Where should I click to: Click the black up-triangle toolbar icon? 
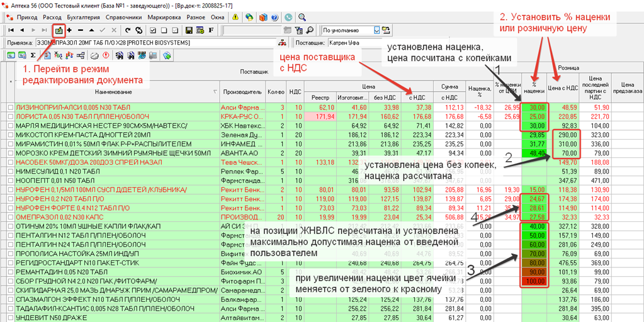click(x=91, y=30)
